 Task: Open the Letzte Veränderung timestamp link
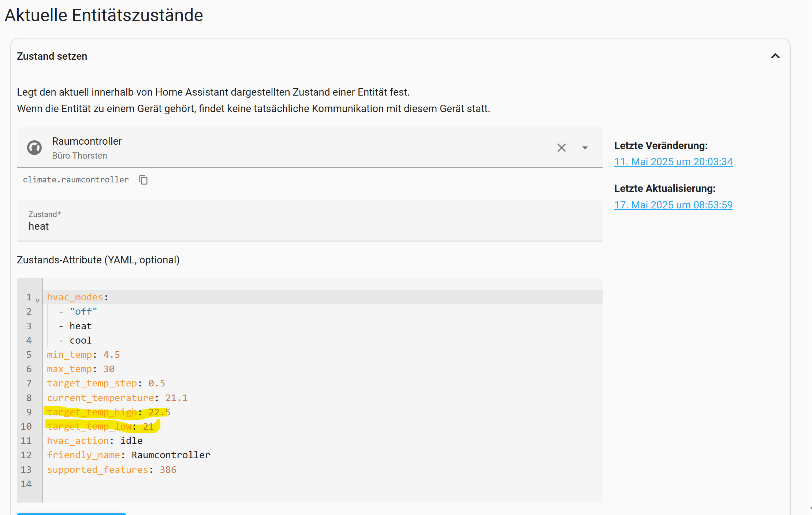coord(673,162)
